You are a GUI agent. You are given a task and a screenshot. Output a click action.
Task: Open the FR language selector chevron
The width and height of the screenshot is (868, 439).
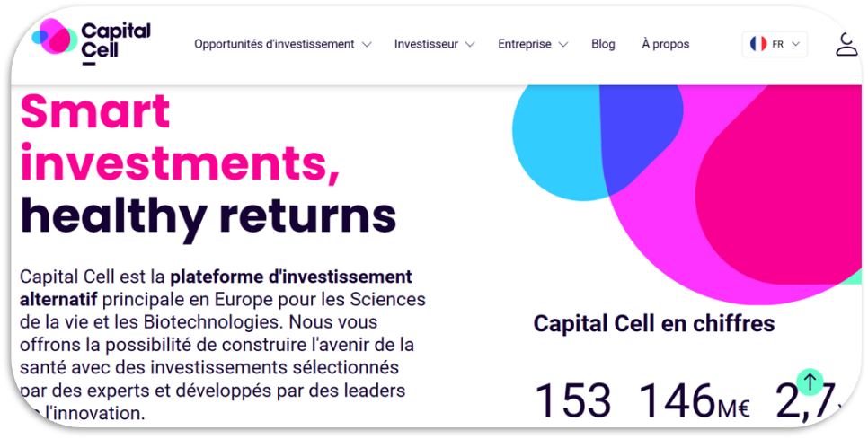tap(796, 45)
